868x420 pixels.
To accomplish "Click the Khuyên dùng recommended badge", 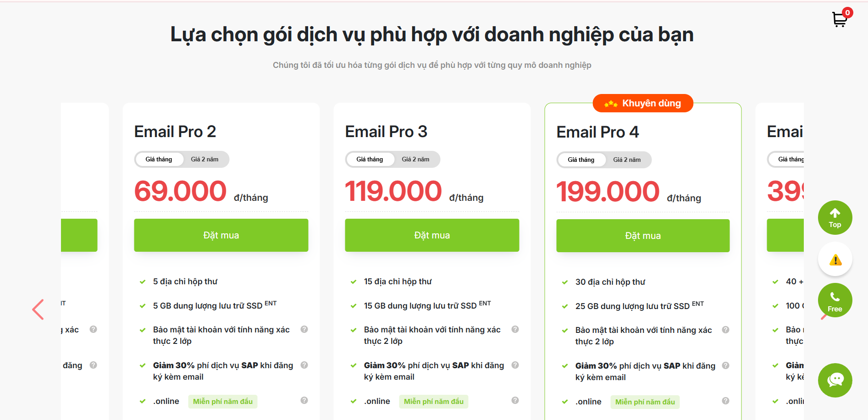I will 643,104.
